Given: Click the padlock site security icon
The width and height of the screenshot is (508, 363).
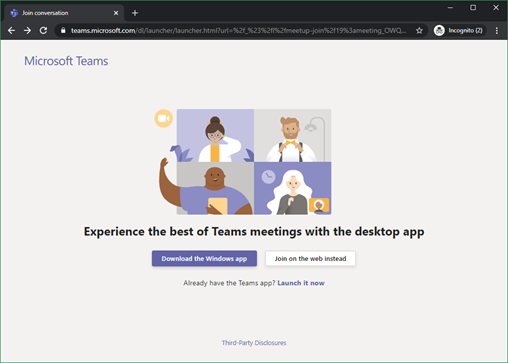Looking at the screenshot, I should coord(63,30).
